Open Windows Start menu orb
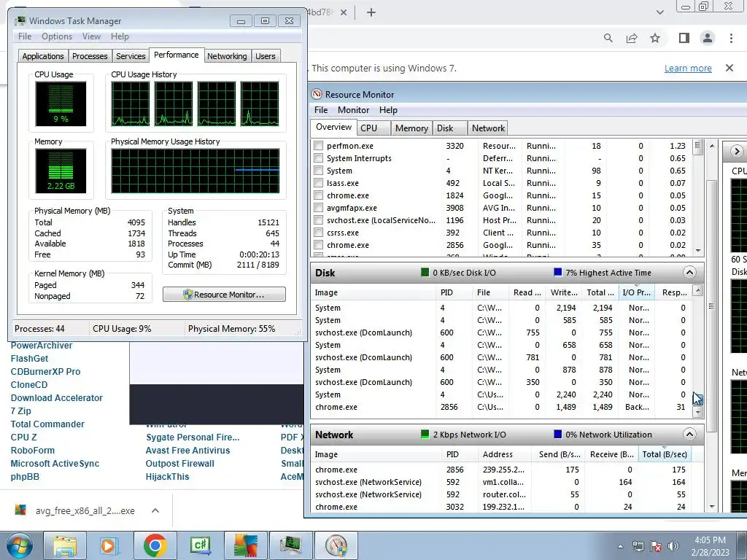This screenshot has height=560, width=747. tap(19, 545)
